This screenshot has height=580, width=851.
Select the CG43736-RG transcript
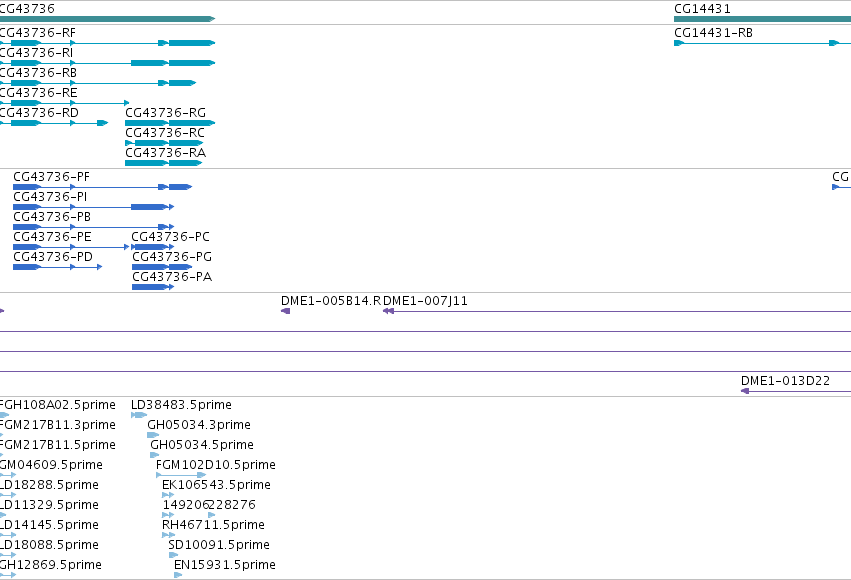[x=170, y=123]
